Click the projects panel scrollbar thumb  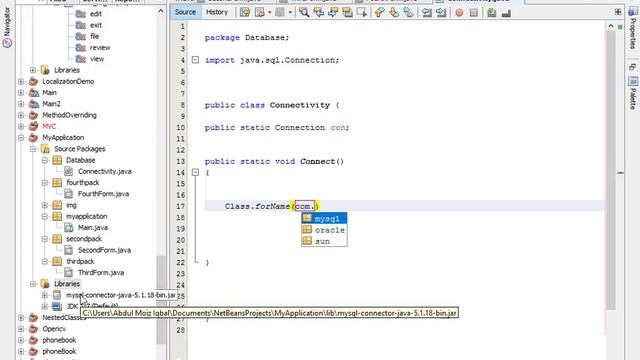[x=161, y=300]
